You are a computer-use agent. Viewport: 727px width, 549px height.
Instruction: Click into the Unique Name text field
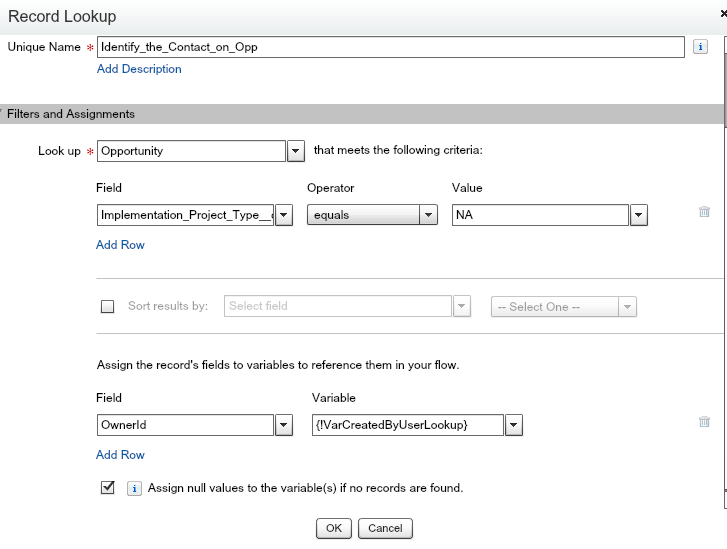click(x=390, y=47)
